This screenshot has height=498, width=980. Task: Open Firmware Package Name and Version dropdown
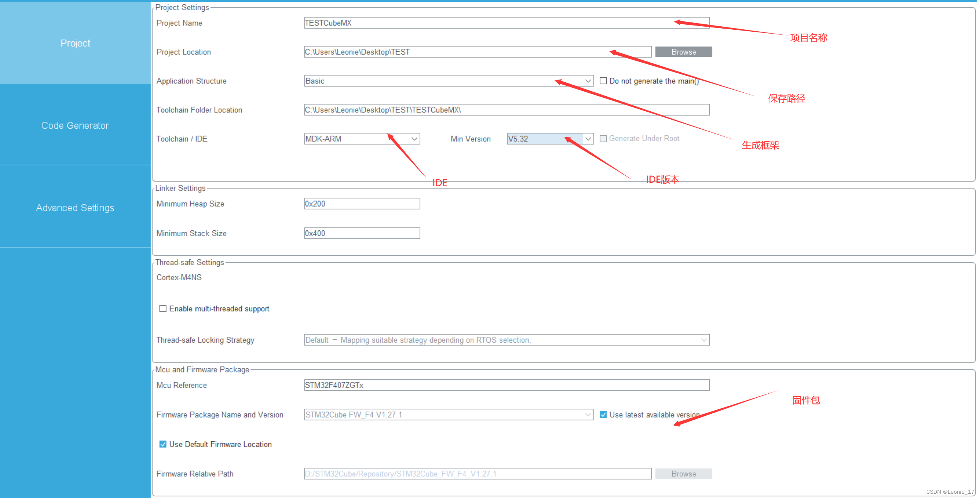(449, 415)
